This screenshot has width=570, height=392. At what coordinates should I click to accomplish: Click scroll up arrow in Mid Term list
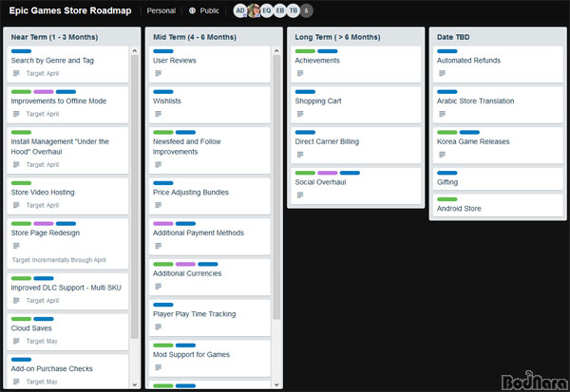[276, 51]
